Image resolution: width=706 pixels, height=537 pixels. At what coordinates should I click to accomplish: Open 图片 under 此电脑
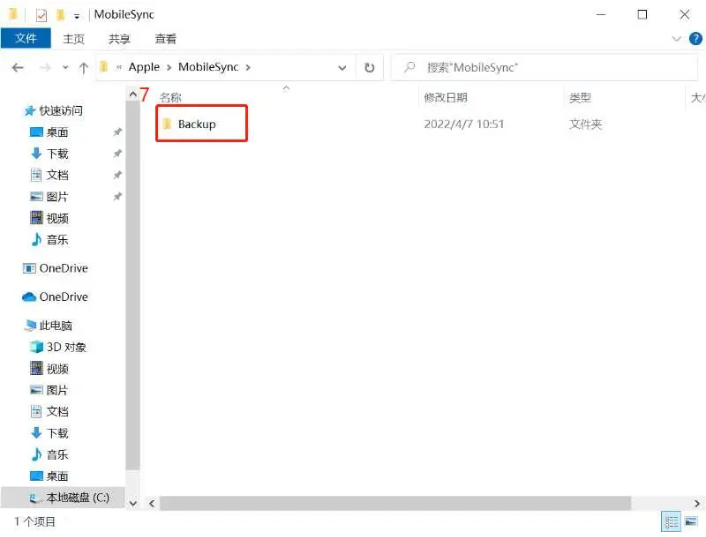point(50,390)
